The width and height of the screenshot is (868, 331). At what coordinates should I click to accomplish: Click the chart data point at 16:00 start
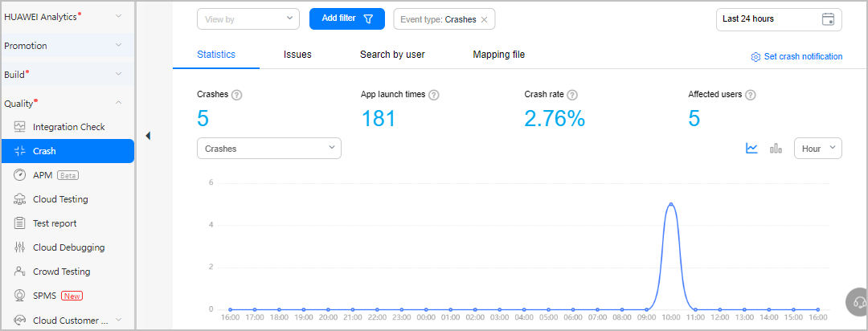click(231, 309)
